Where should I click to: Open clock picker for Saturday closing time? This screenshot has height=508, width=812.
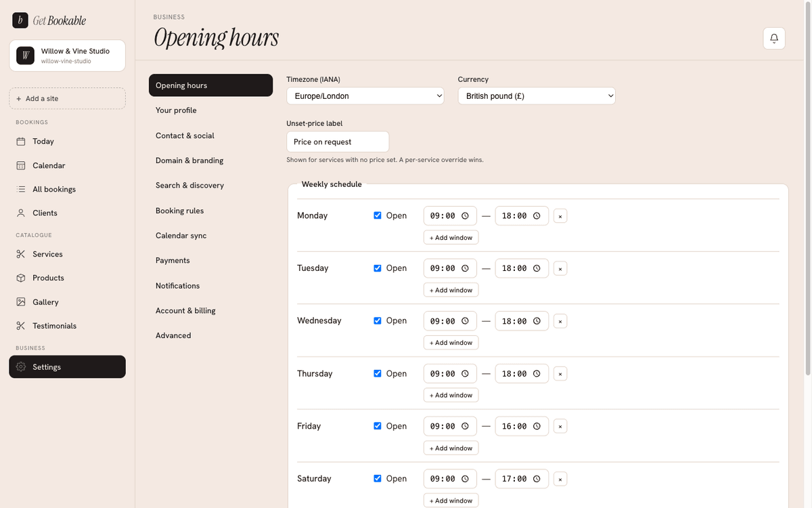click(537, 479)
